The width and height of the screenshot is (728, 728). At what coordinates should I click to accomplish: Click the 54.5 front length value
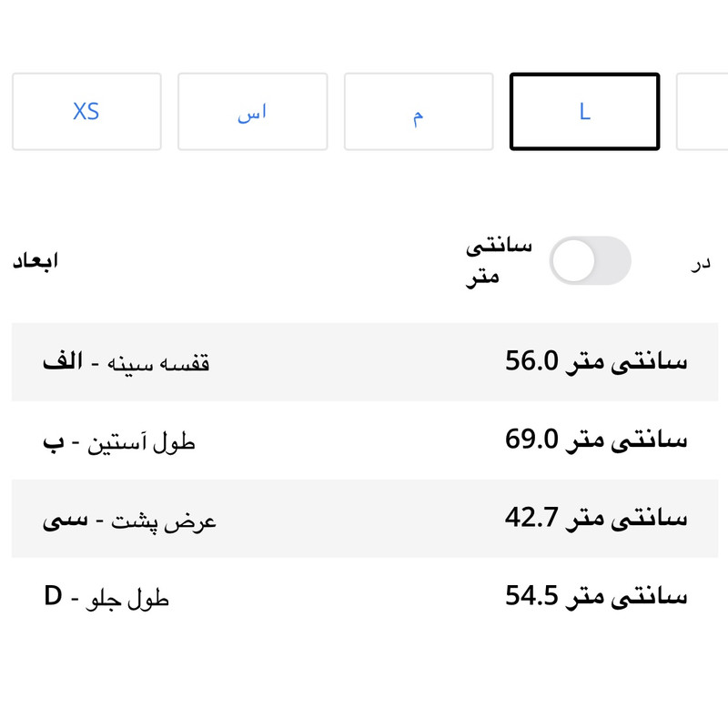(x=597, y=597)
